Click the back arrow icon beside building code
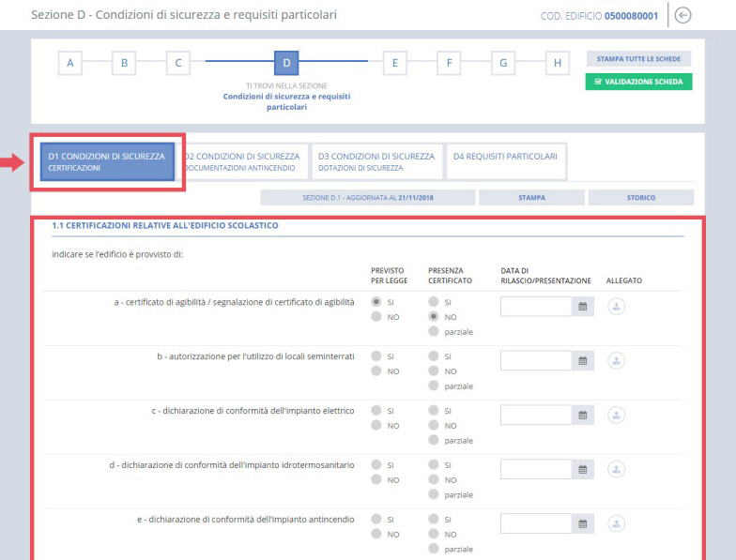This screenshot has height=560, width=736. click(709, 15)
